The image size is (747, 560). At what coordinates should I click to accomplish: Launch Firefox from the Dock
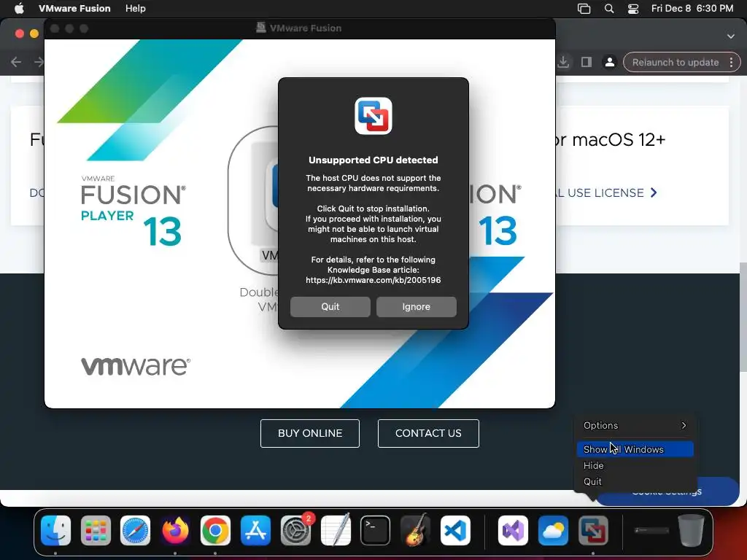(x=175, y=530)
